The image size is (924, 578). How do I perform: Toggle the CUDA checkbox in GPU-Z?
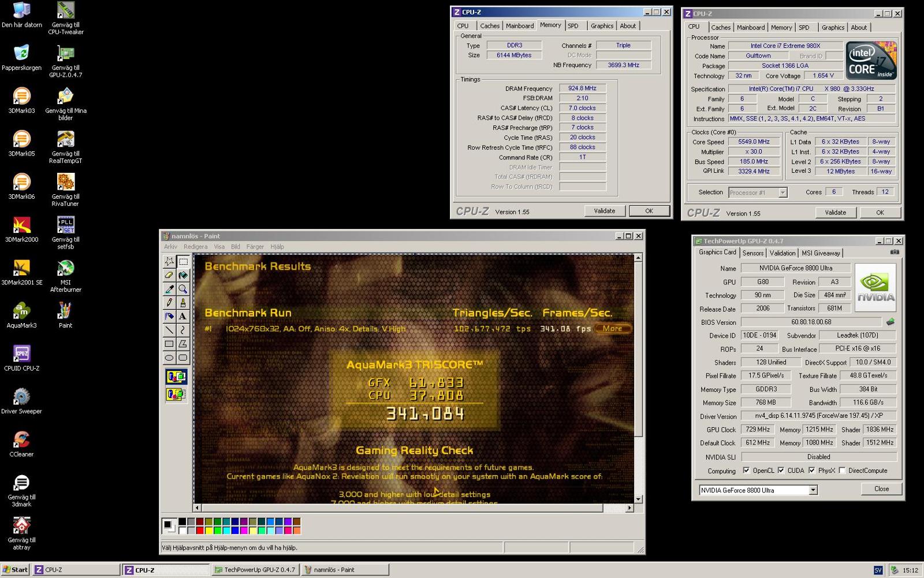[781, 470]
